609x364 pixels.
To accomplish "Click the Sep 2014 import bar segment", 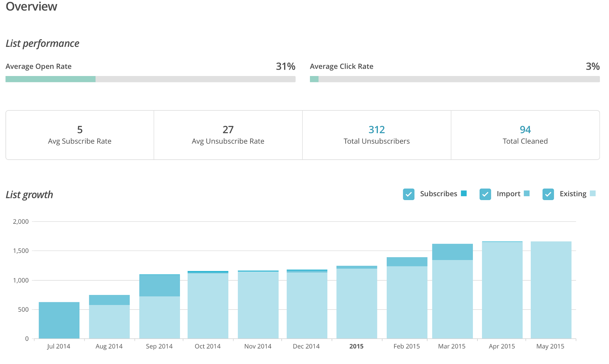I will [160, 285].
